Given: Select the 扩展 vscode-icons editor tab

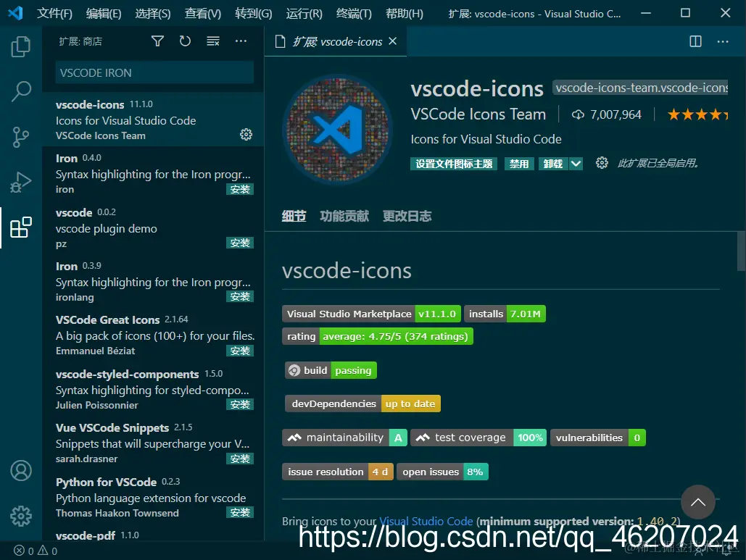Looking at the screenshot, I should point(336,41).
